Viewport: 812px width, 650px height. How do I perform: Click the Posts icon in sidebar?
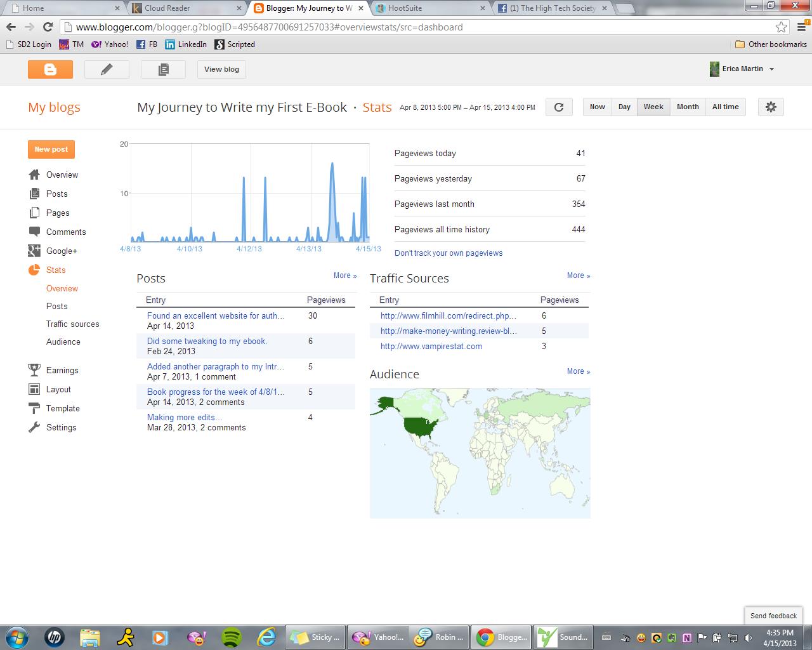pos(34,194)
